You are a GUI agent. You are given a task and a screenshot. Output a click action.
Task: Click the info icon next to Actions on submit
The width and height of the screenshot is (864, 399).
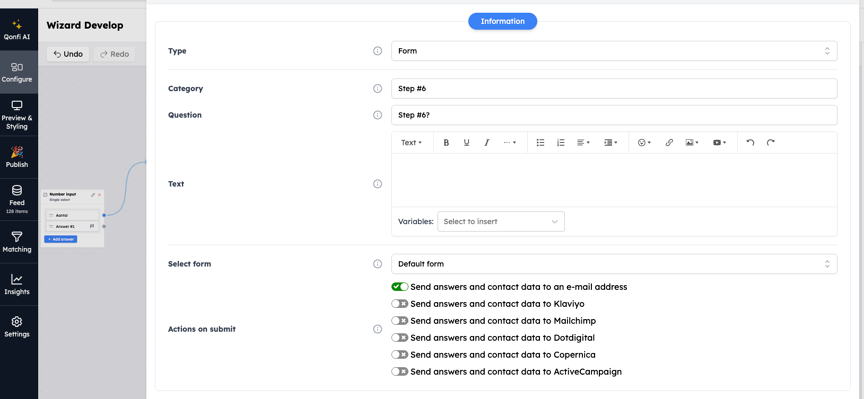tap(377, 329)
